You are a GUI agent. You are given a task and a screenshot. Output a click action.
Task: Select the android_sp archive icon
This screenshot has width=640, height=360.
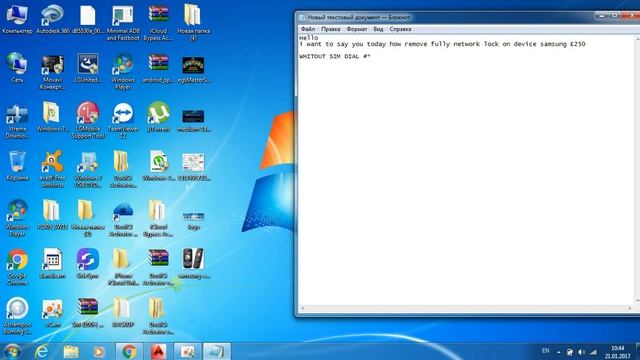coord(158,68)
